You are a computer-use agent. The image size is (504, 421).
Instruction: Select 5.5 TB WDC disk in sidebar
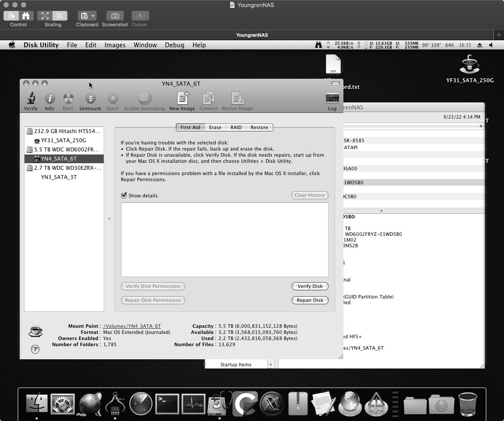coord(64,150)
